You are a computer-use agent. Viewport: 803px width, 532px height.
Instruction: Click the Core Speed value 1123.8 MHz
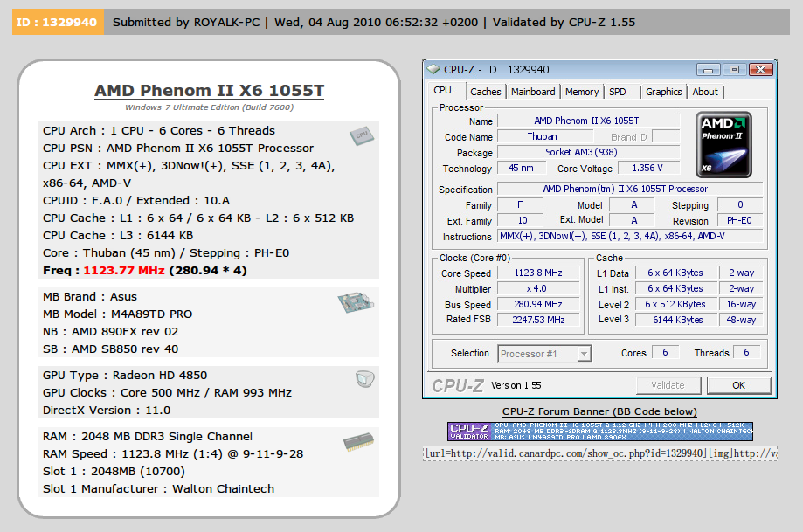pyautogui.click(x=538, y=273)
